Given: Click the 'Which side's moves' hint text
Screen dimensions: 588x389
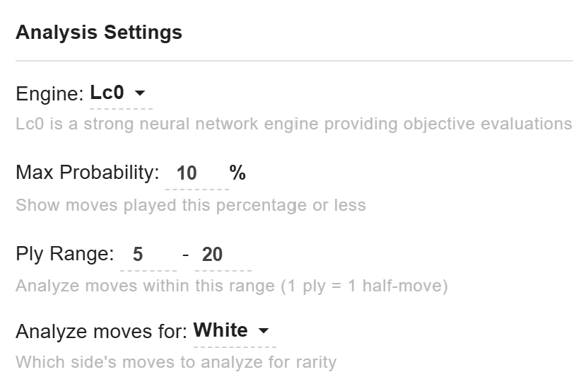Looking at the screenshot, I should [176, 363].
